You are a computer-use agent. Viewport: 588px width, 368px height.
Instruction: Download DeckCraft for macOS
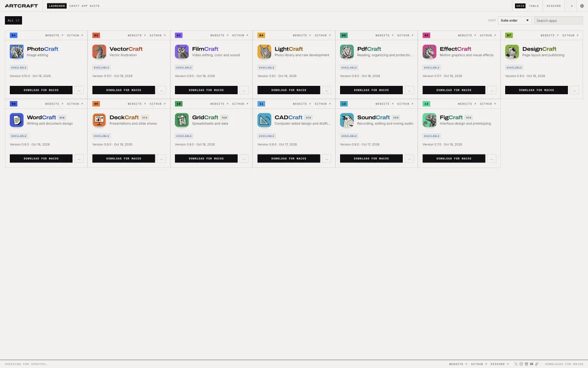click(x=124, y=158)
